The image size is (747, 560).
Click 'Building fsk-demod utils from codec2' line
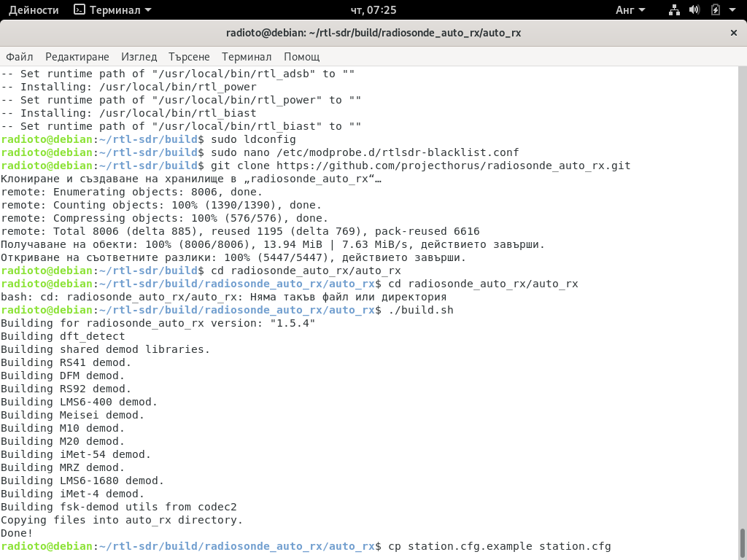119,507
